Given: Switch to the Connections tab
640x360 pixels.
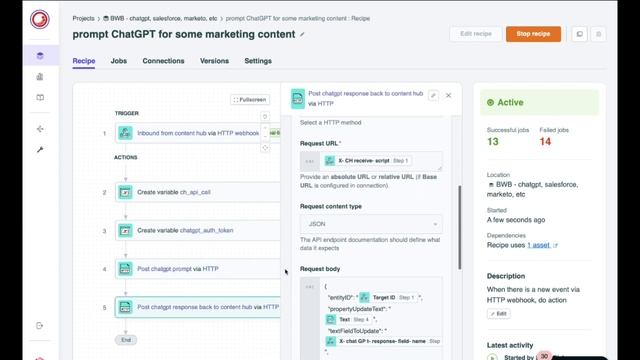Looking at the screenshot, I should click(163, 61).
